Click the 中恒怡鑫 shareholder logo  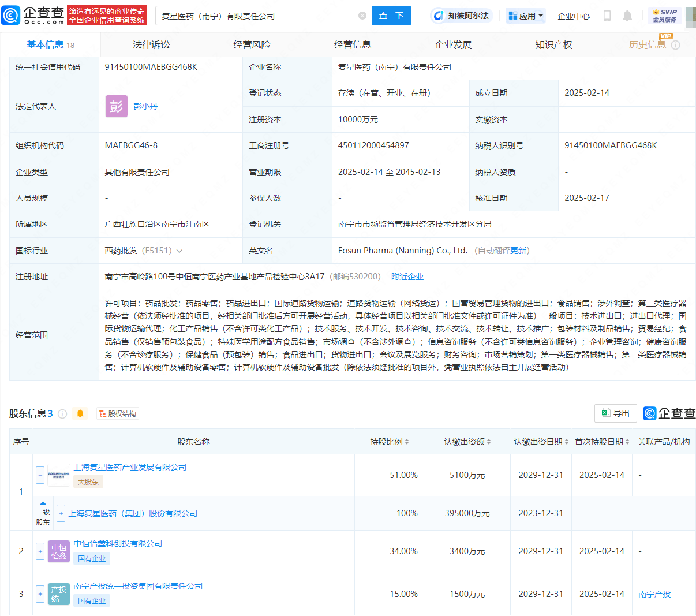(x=59, y=551)
